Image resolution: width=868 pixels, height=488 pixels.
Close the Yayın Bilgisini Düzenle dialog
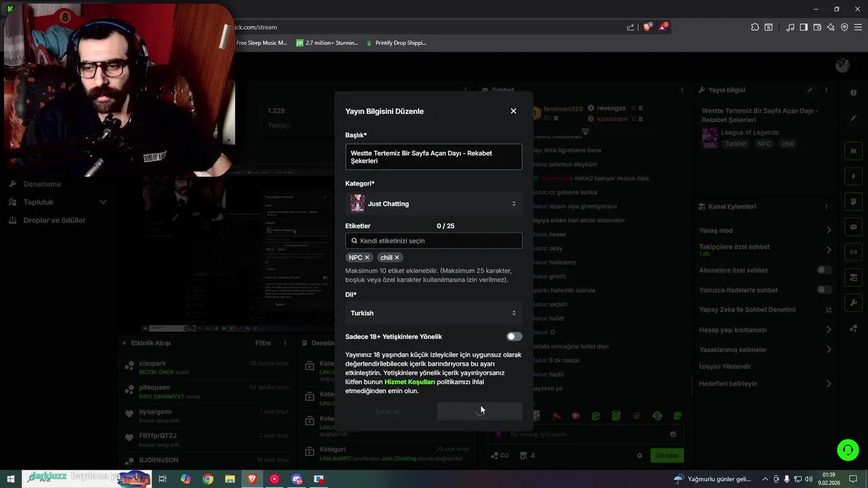click(513, 111)
